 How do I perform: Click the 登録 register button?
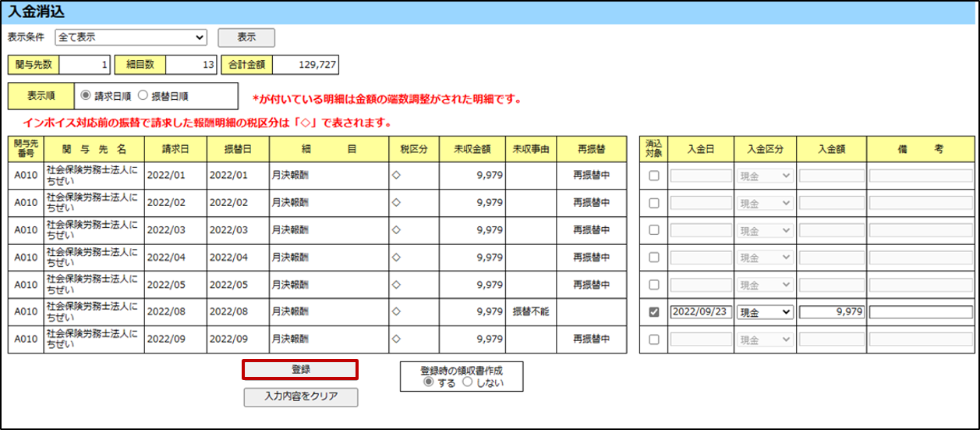pyautogui.click(x=300, y=369)
